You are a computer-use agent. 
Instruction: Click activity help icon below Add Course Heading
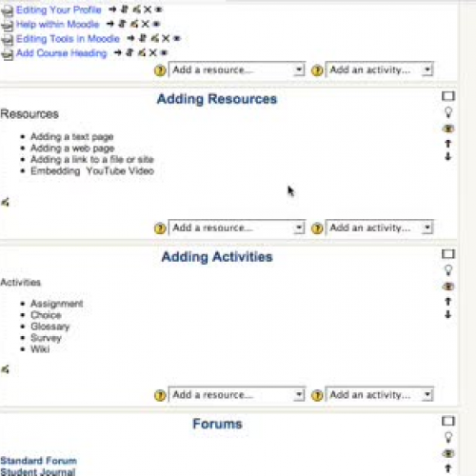coord(317,70)
